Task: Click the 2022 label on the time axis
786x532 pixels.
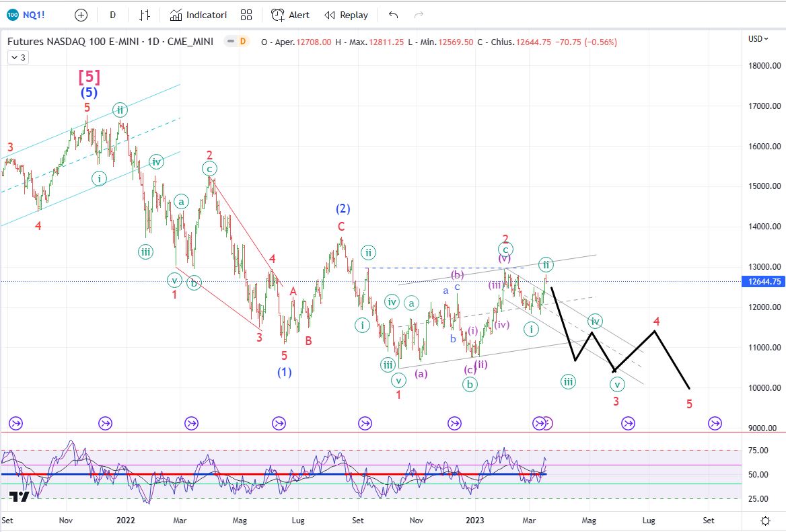Action: point(125,520)
